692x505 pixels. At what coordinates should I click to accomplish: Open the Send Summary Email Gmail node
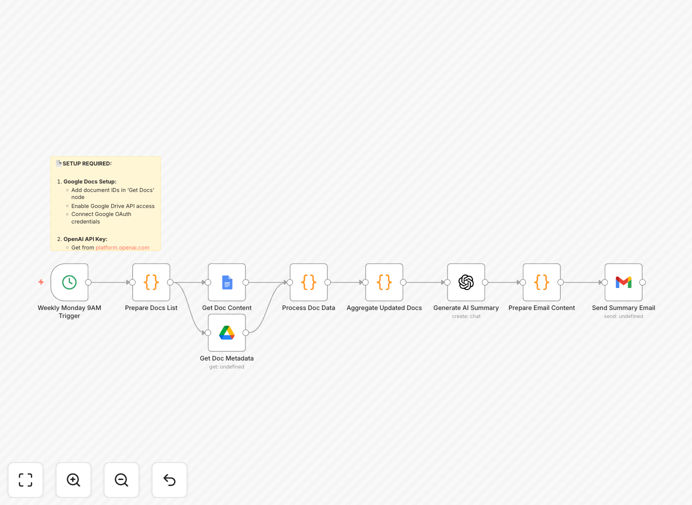[624, 282]
